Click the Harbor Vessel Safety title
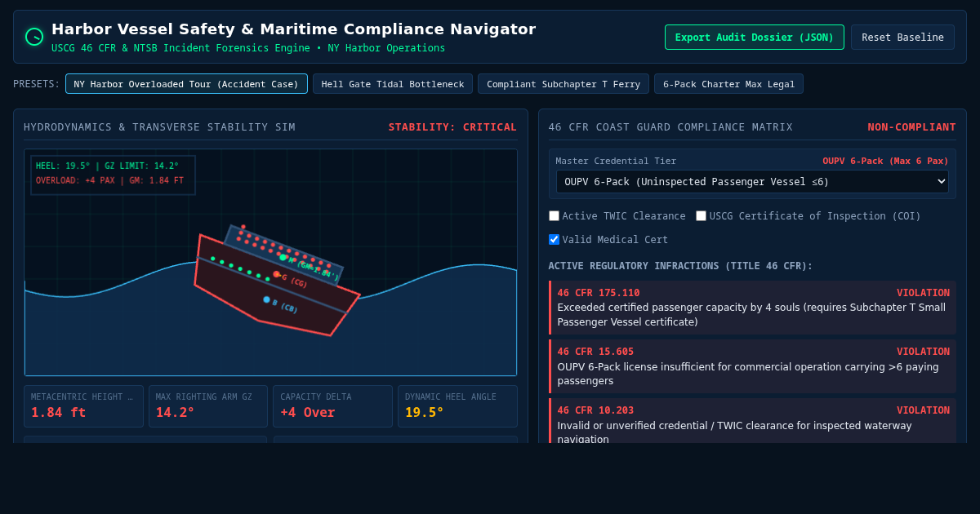Screen dimensions: 980x514 click(x=293, y=29)
